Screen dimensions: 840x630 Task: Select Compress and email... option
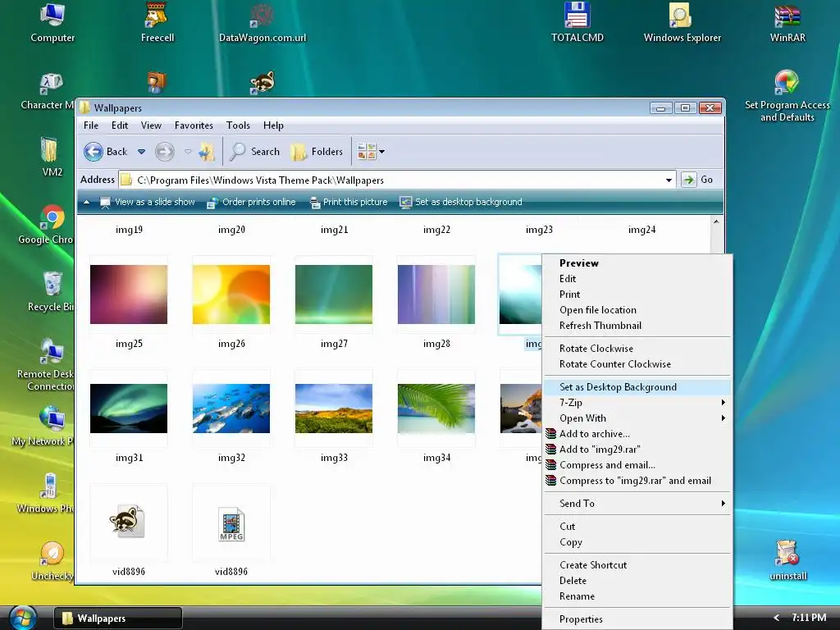tap(637, 464)
